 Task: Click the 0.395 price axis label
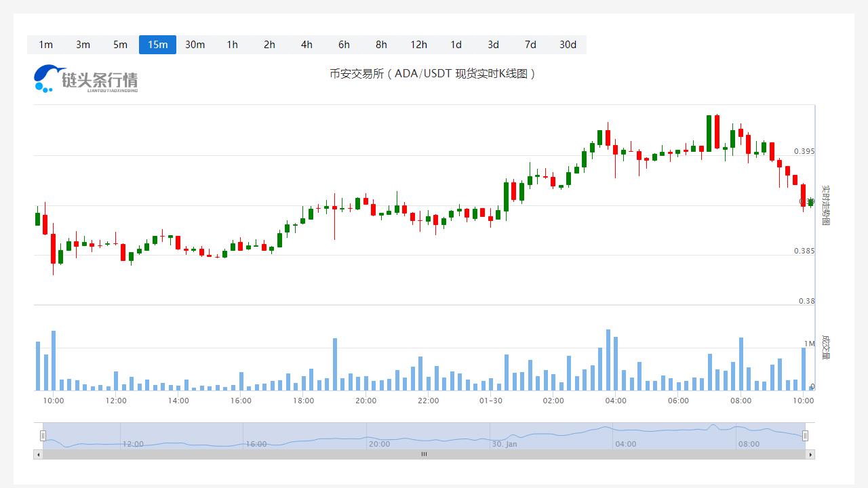pyautogui.click(x=804, y=151)
